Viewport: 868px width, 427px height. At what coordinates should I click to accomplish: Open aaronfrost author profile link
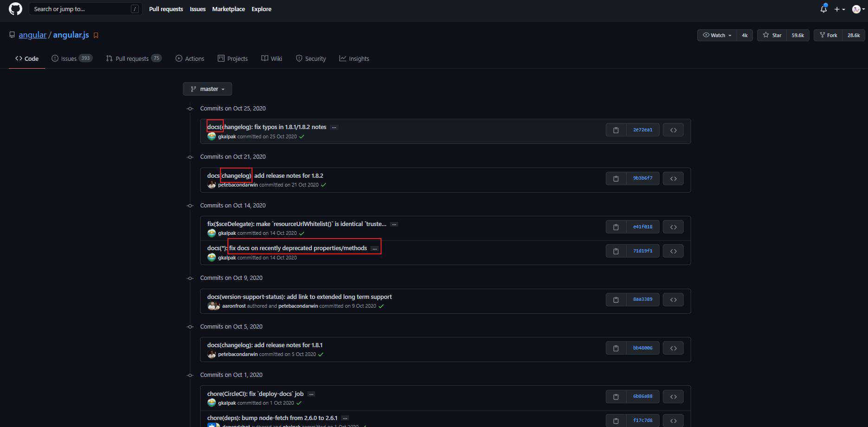point(234,306)
